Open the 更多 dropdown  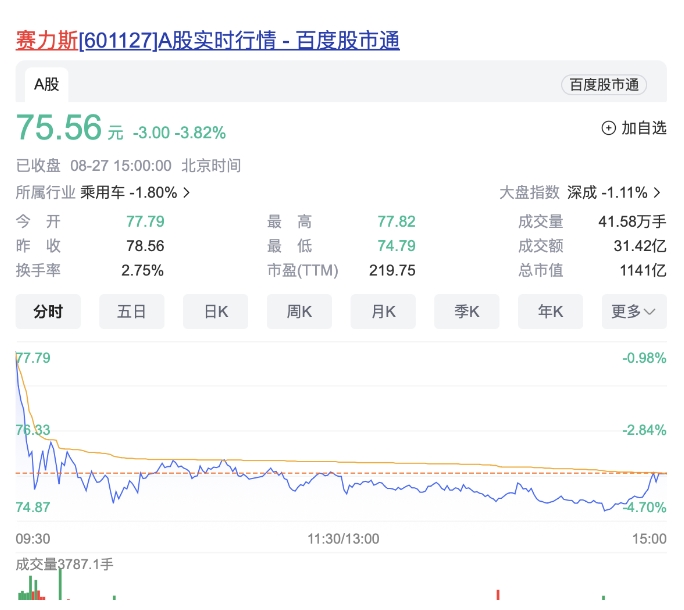point(634,312)
